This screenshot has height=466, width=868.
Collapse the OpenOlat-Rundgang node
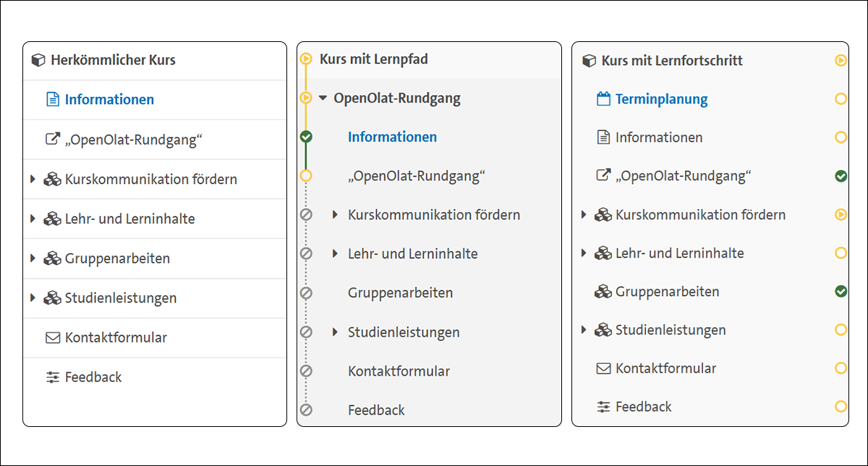[323, 98]
